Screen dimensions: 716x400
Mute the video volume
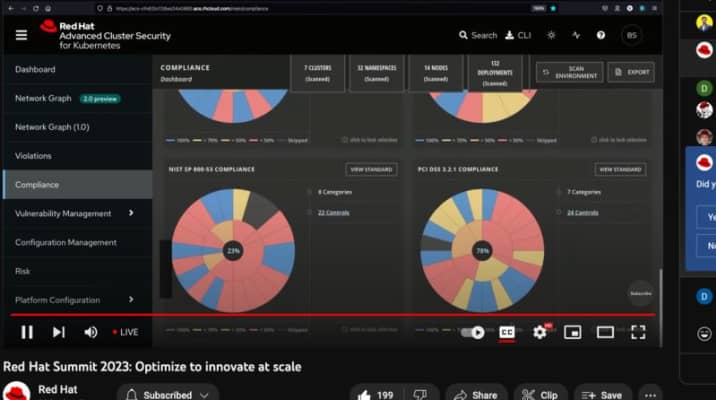(90, 332)
